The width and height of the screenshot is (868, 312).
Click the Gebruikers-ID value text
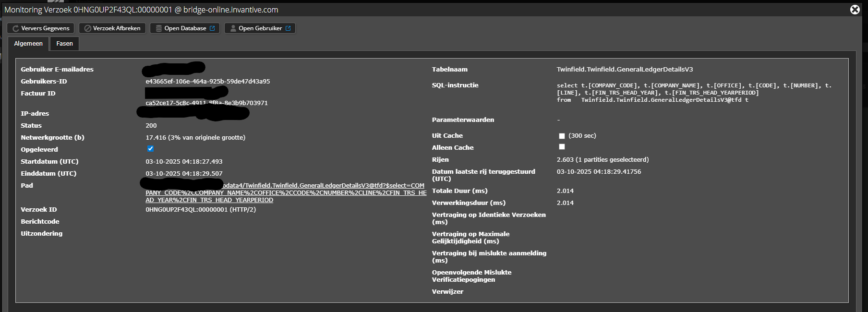(207, 81)
